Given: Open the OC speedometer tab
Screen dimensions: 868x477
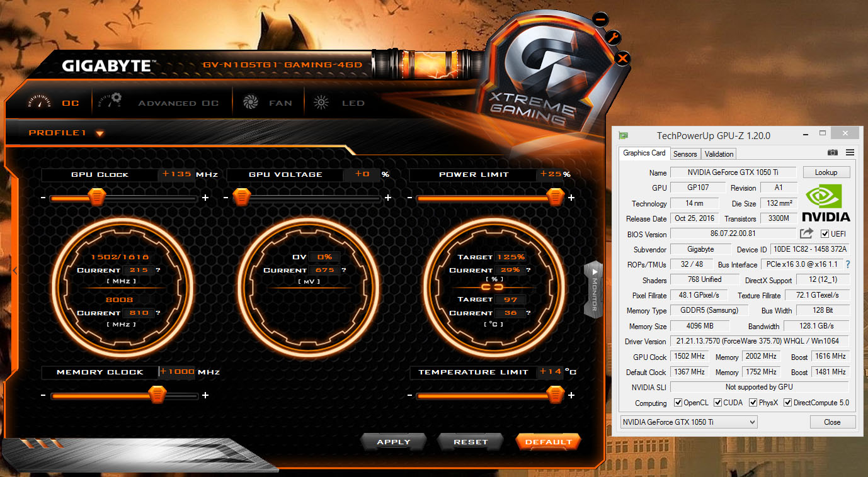Looking at the screenshot, I should tap(55, 103).
